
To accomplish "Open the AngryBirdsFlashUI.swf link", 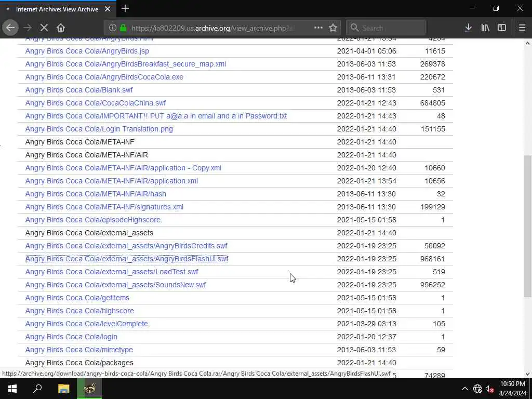I will pyautogui.click(x=127, y=259).
